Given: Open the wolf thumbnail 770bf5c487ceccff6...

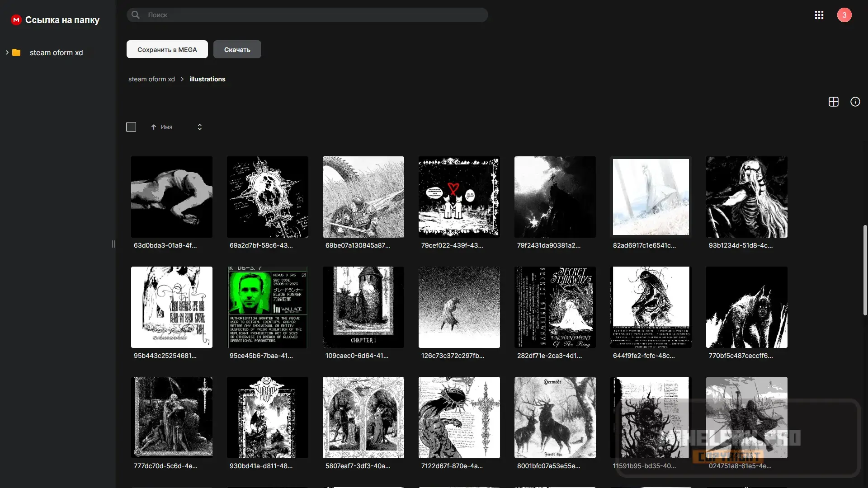Looking at the screenshot, I should (747, 307).
